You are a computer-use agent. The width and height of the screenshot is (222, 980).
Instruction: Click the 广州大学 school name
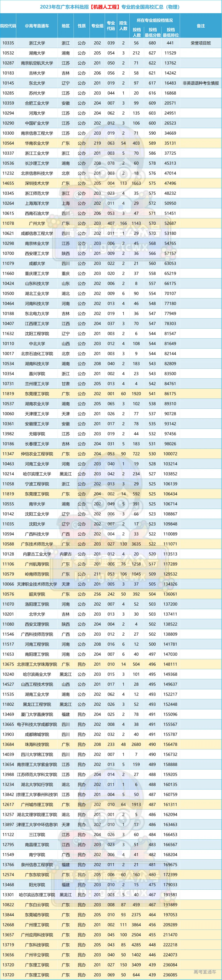click(x=37, y=223)
